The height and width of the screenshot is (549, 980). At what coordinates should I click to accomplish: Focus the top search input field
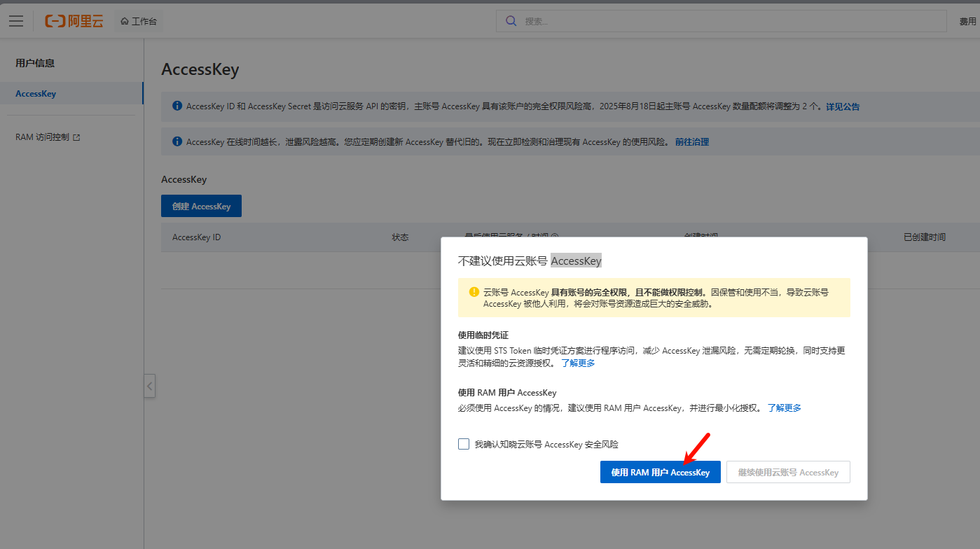[722, 21]
